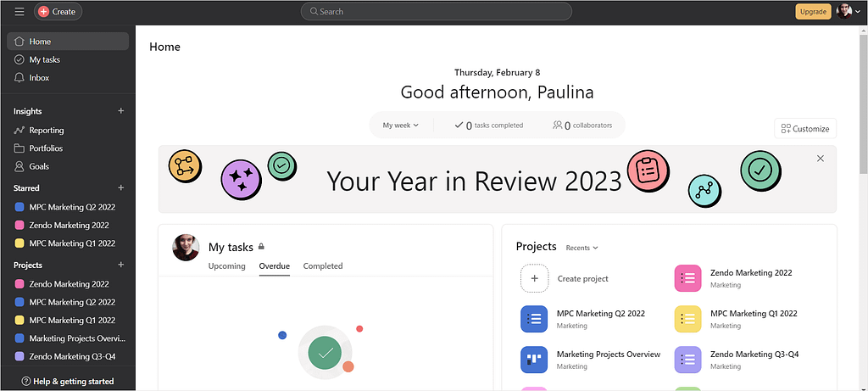The height and width of the screenshot is (391, 868).
Task: Click the Marketing Projects Overview board icon
Action: coord(534,360)
